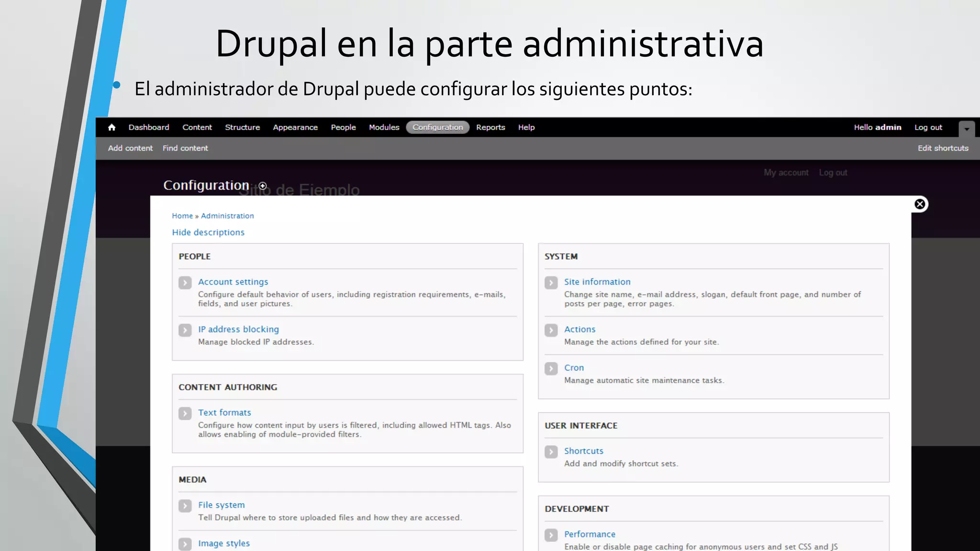Click the Hello admin user link
The width and height of the screenshot is (980, 551).
tap(878, 127)
